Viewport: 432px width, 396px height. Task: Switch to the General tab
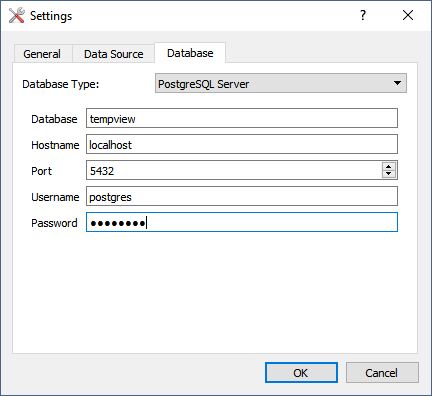pos(42,54)
